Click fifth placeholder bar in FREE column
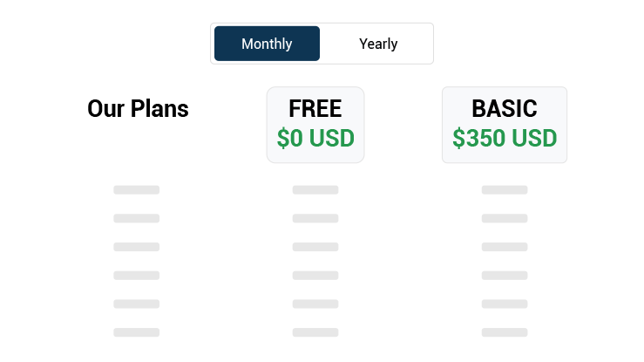Viewport: 644px width, 362px height. click(315, 304)
